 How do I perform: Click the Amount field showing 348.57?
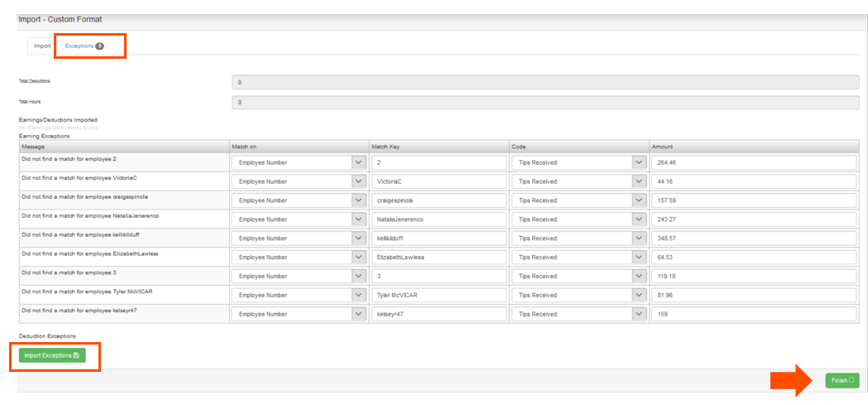click(754, 239)
